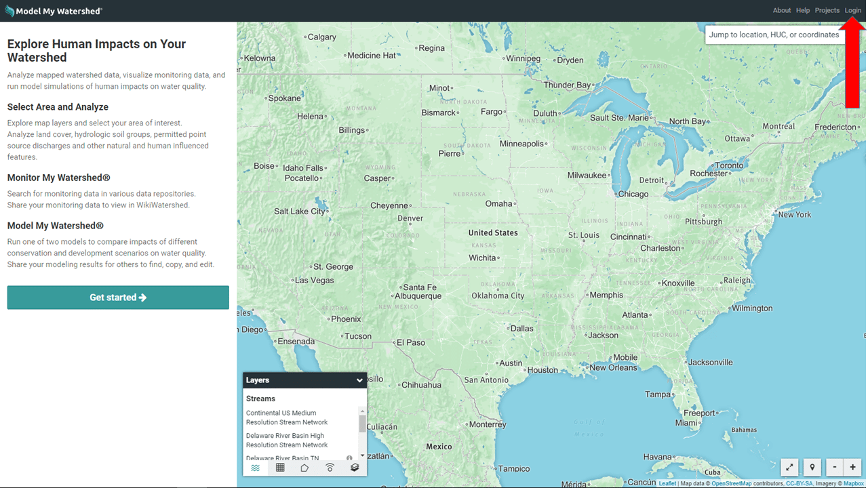Open the Coverage Grid layers tab
Image resolution: width=868 pixels, height=488 pixels.
click(x=279, y=467)
